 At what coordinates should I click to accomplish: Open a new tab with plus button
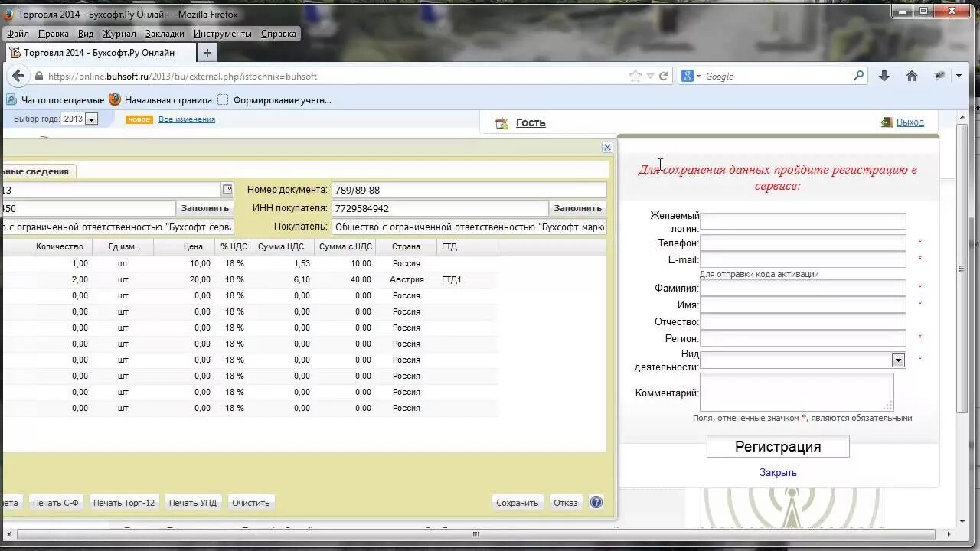tap(207, 52)
